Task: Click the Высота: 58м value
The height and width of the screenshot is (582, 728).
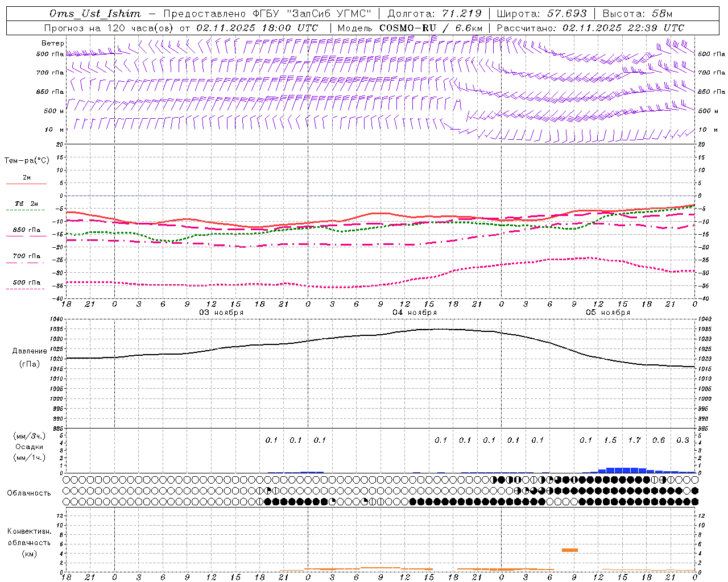Action: 637,14
